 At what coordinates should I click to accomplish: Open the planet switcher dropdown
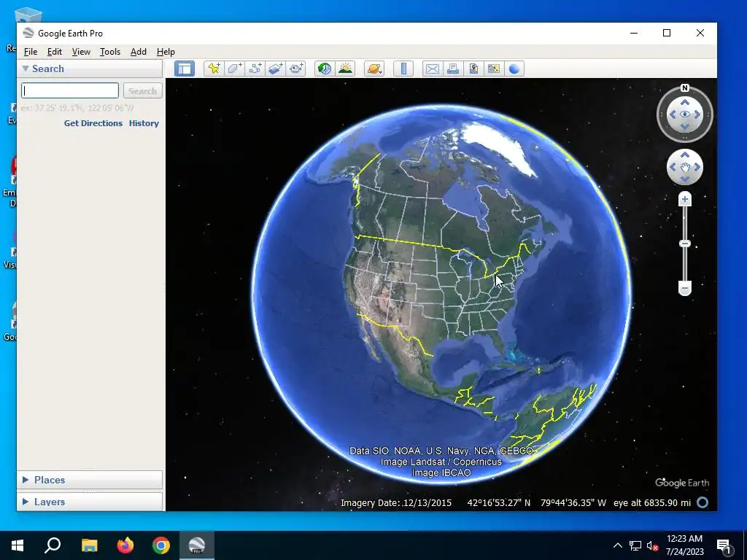tap(374, 69)
